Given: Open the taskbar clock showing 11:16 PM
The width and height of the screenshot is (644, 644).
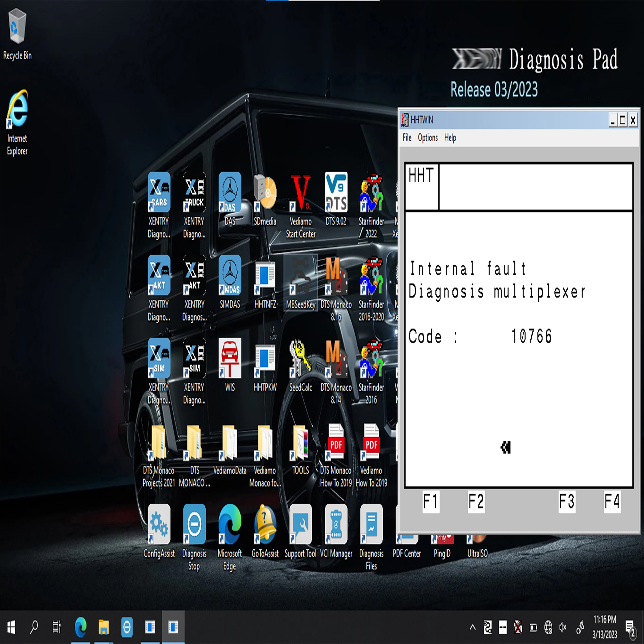Looking at the screenshot, I should (605, 627).
